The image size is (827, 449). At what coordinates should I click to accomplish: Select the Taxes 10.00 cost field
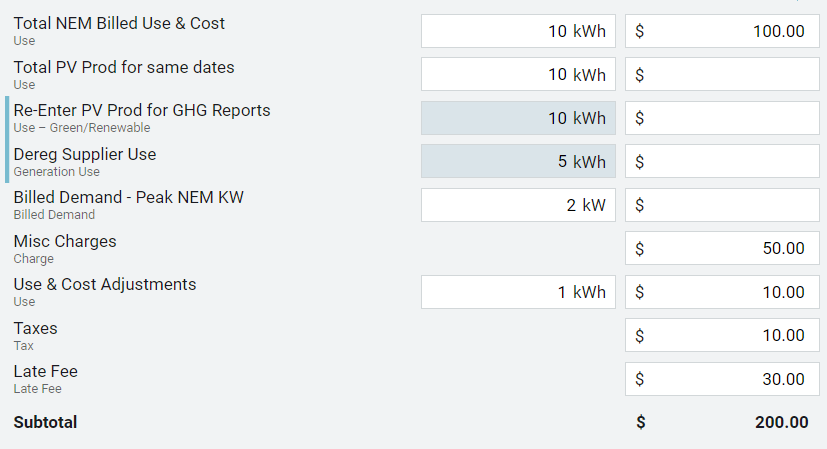point(722,336)
